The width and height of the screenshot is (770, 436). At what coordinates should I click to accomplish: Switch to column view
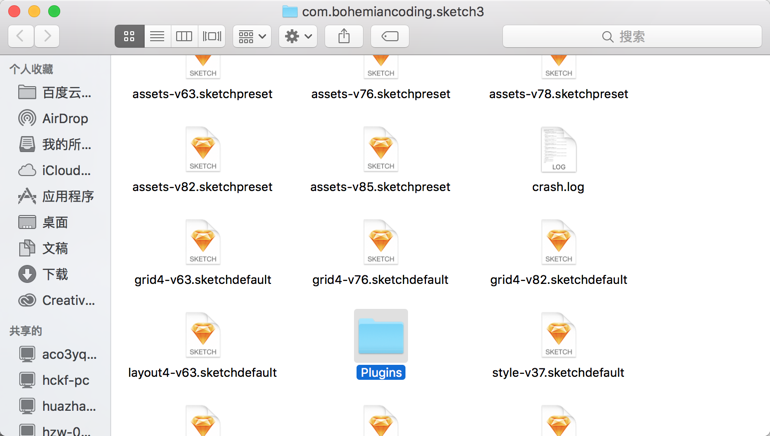tap(184, 36)
